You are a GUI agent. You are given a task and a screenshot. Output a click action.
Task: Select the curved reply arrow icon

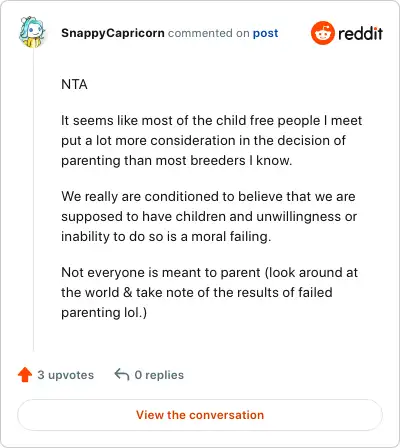click(x=122, y=375)
